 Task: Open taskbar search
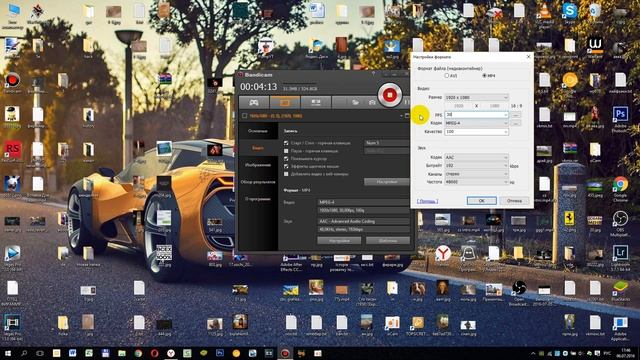point(24,353)
